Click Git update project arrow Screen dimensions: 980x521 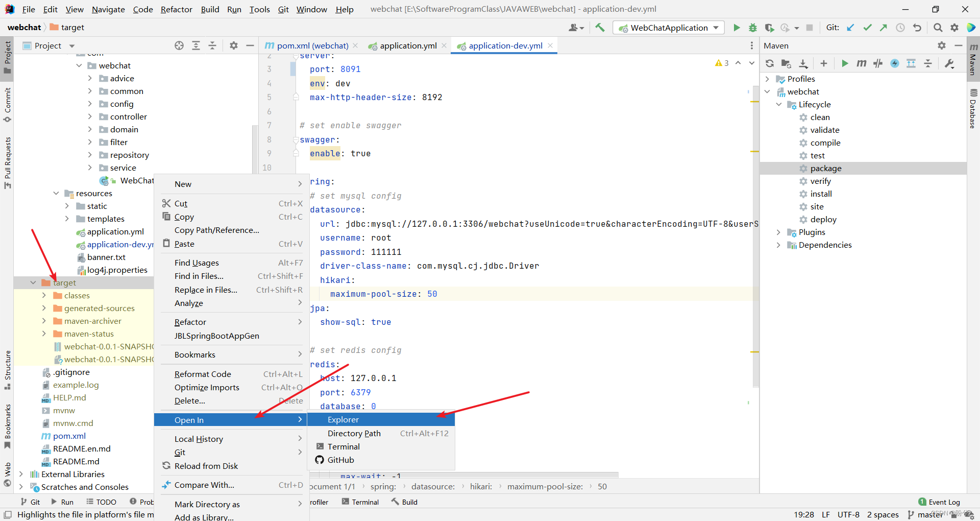(850, 28)
